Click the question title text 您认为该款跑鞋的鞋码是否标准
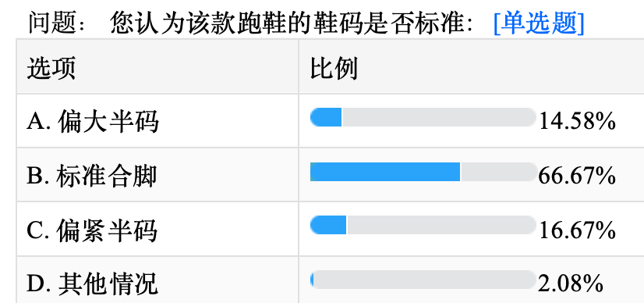 [x=289, y=23]
